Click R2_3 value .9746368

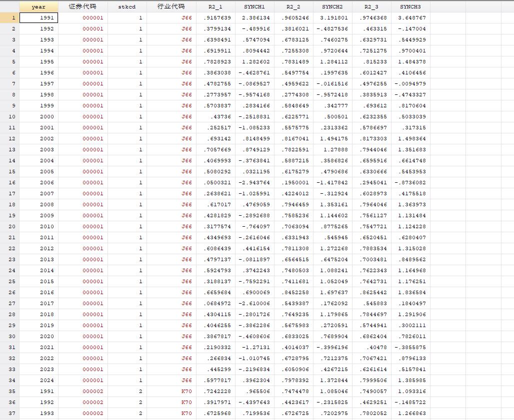[x=371, y=17]
